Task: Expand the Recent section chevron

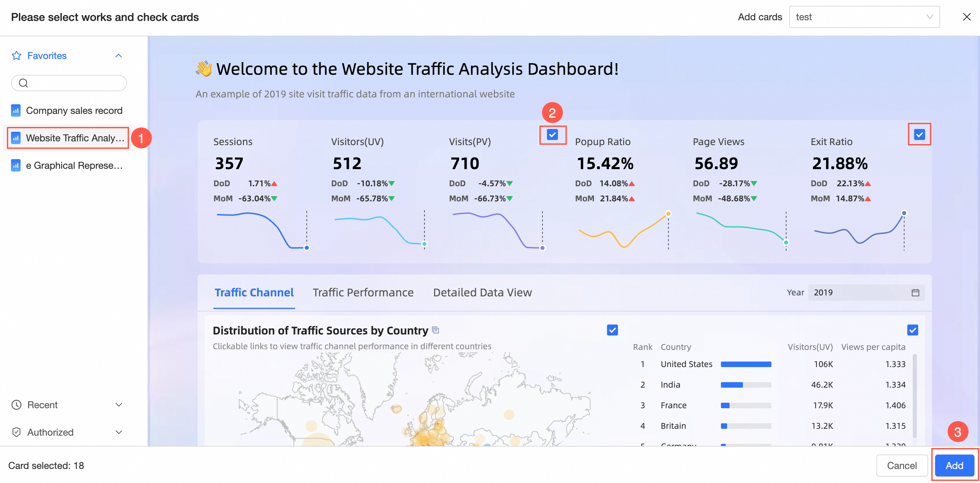Action: click(x=119, y=405)
